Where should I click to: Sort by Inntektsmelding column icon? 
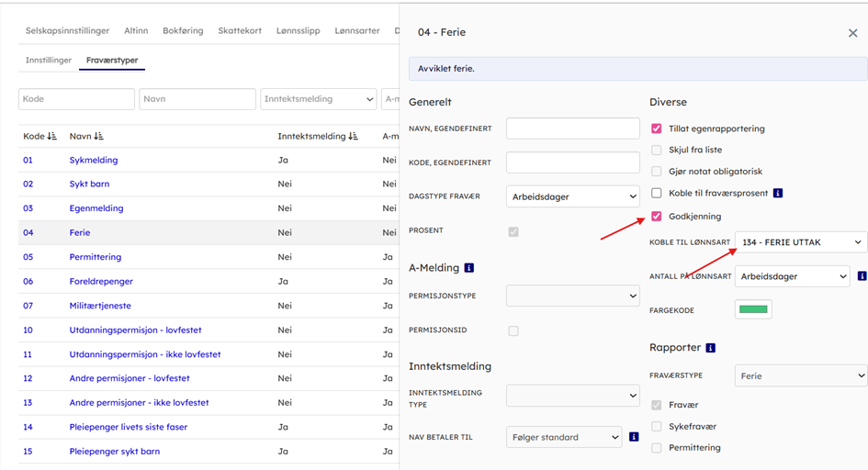[x=353, y=136]
